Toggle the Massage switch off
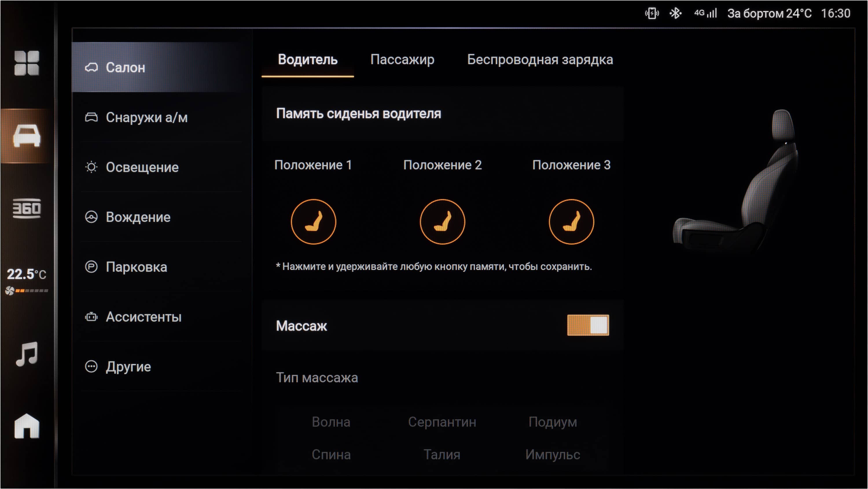Viewport: 868px width, 489px height. click(x=588, y=325)
